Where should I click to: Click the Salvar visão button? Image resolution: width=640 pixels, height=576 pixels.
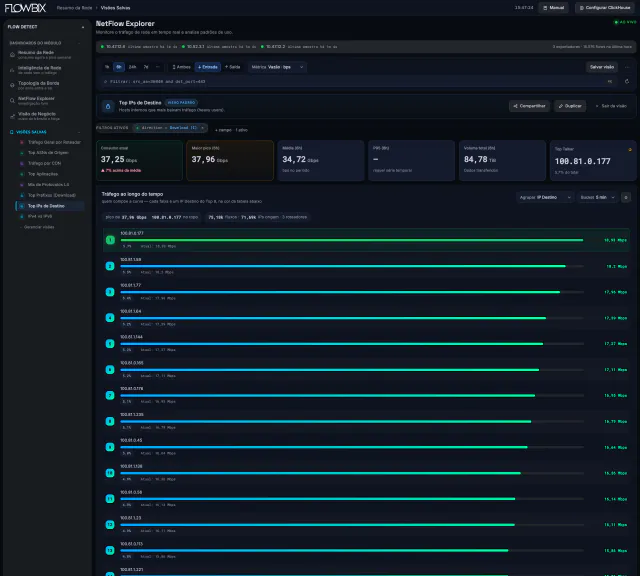[602, 67]
